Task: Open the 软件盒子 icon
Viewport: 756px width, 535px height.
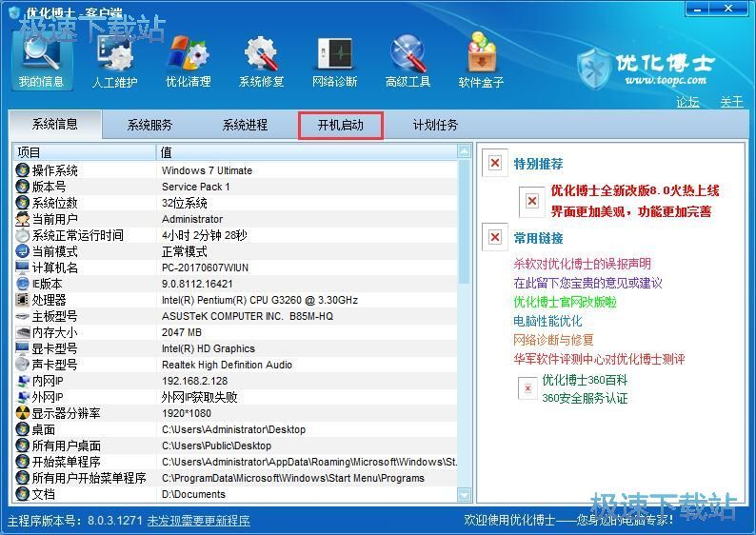Action: (x=481, y=60)
